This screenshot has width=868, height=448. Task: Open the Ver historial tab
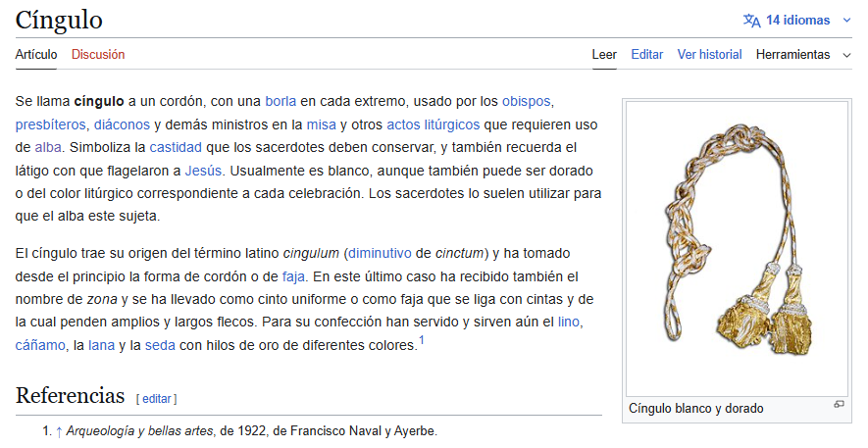710,55
